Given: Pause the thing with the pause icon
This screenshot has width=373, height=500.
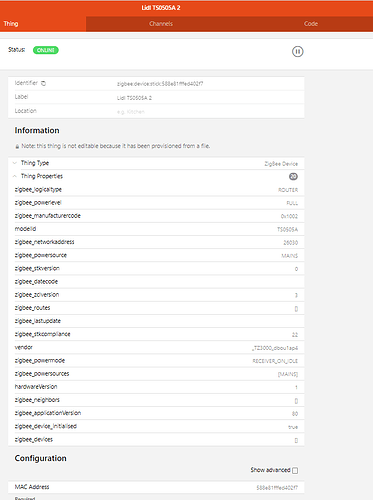Looking at the screenshot, I should 297,52.
